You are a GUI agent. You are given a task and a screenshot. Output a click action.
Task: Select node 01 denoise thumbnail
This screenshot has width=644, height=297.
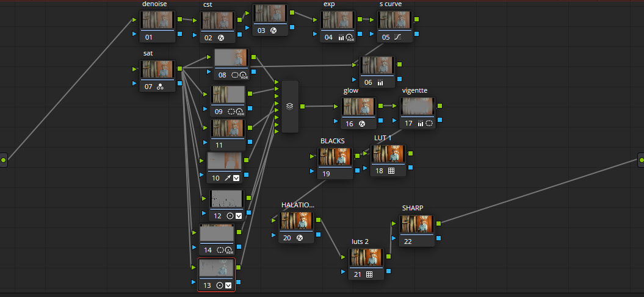(x=157, y=20)
